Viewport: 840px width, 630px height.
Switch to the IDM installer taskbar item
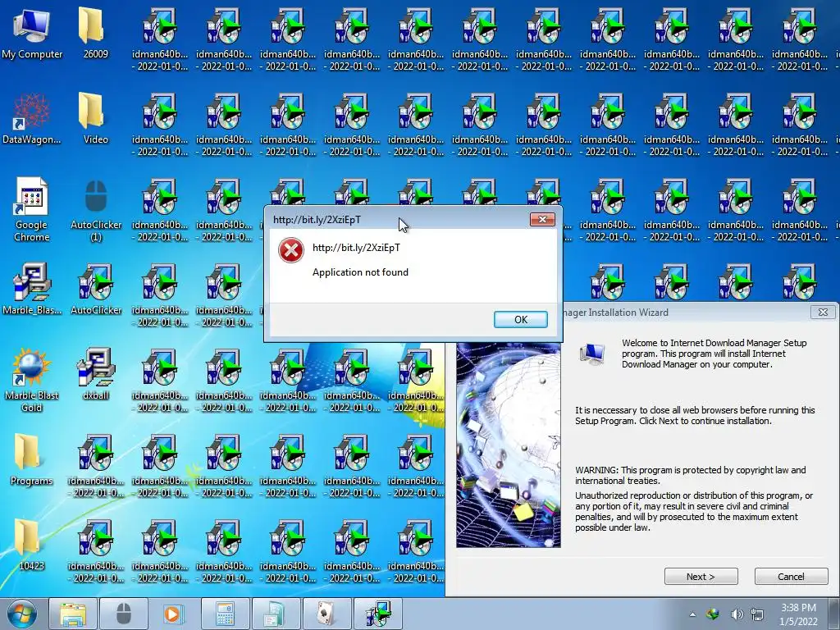tap(377, 614)
